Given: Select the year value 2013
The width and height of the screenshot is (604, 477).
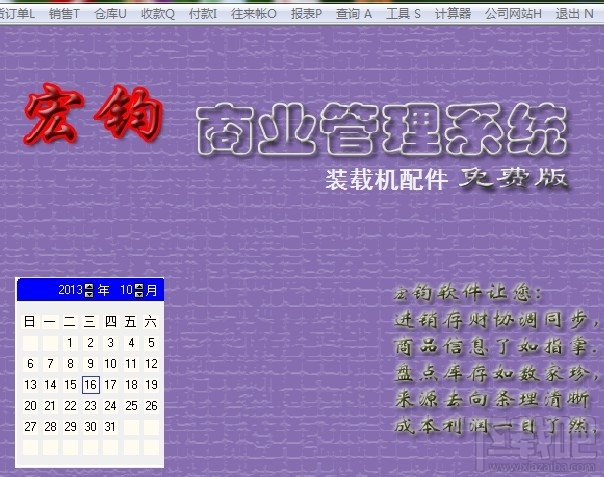Looking at the screenshot, I should (x=70, y=290).
